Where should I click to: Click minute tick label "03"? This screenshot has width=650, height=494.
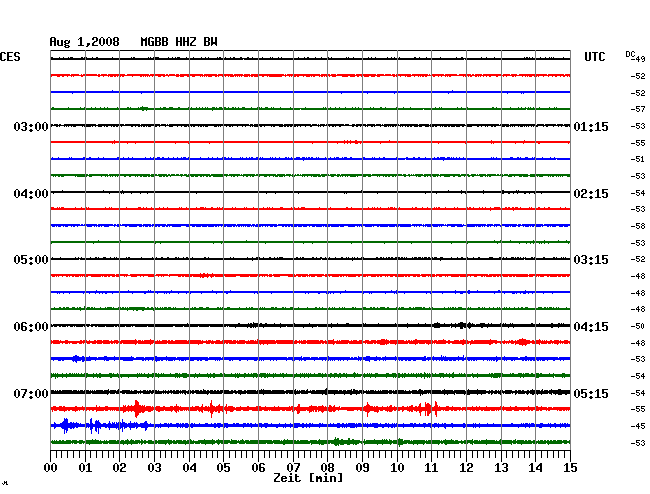(x=154, y=467)
